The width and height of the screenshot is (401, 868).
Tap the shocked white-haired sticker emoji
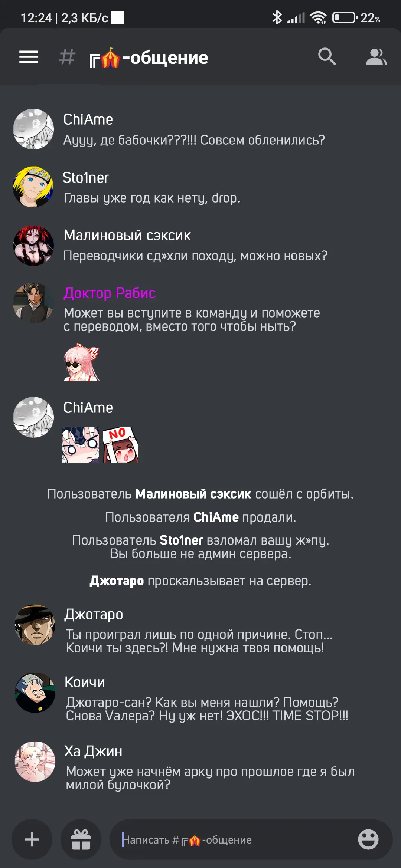click(81, 445)
